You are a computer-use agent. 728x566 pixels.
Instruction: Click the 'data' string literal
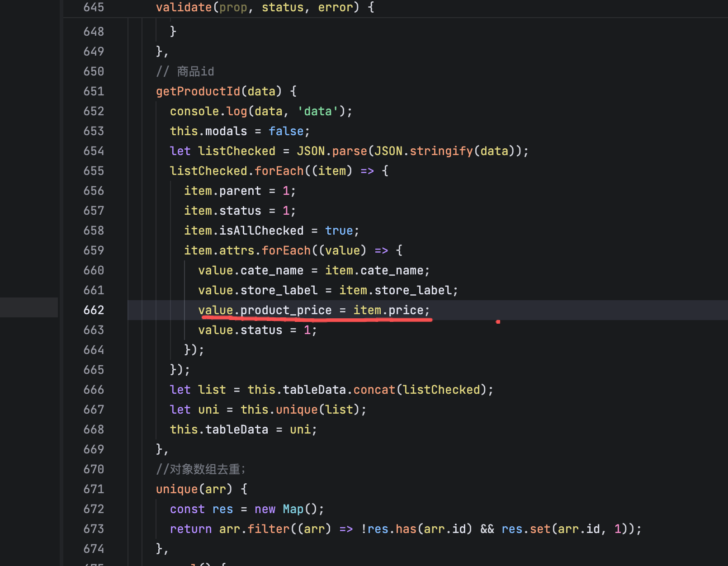[x=318, y=111]
